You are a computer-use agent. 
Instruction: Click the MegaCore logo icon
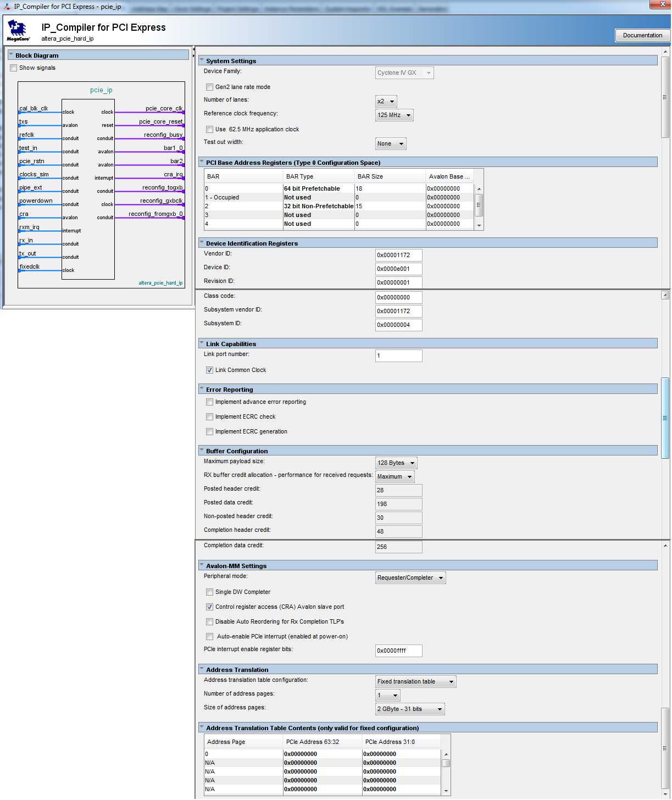pyautogui.click(x=18, y=31)
